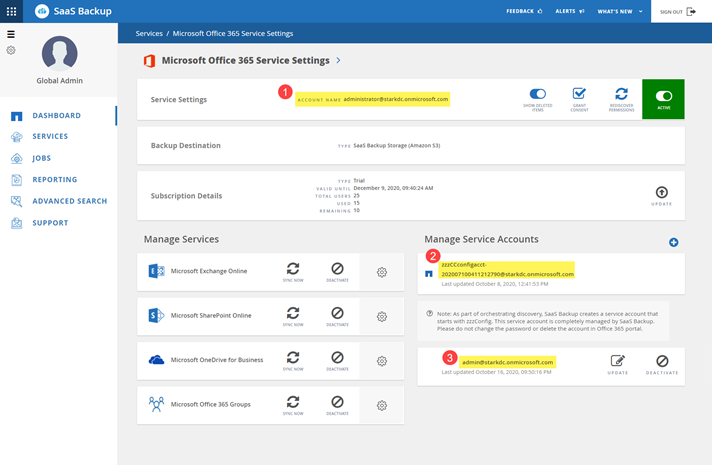Screen dimensions: 712x466
Task: Click Services breadcrumb link
Action: (x=150, y=33)
